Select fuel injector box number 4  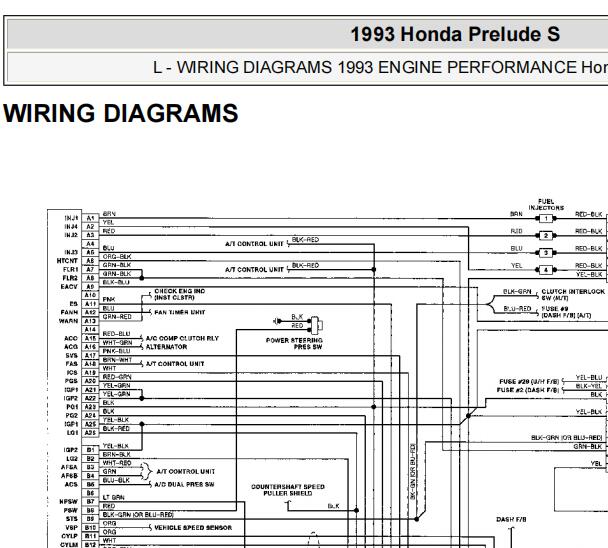pyautogui.click(x=546, y=270)
